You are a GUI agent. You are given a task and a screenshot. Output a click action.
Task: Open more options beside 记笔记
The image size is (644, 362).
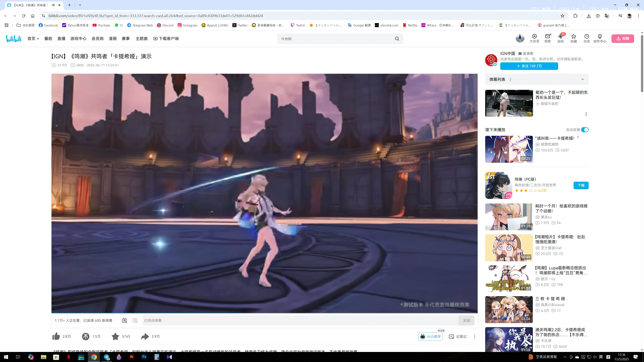(x=474, y=336)
